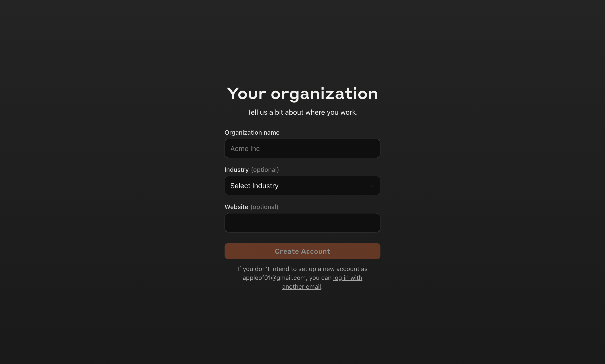Click the chevron arrow in Industry dropdown
Image resolution: width=605 pixels, height=364 pixels.
click(372, 186)
